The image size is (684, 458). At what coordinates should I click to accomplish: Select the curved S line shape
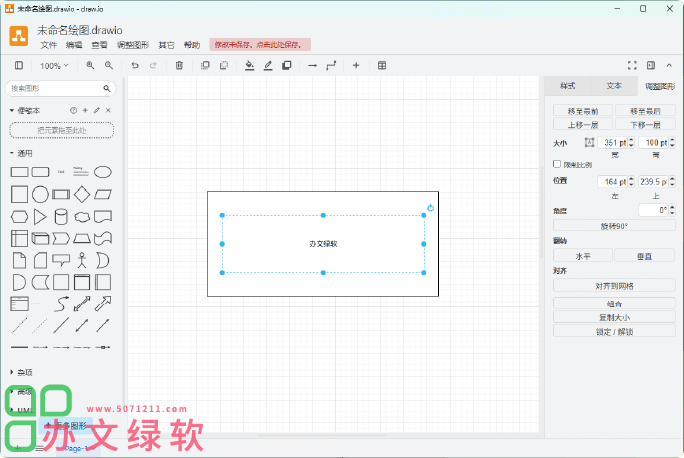point(61,304)
